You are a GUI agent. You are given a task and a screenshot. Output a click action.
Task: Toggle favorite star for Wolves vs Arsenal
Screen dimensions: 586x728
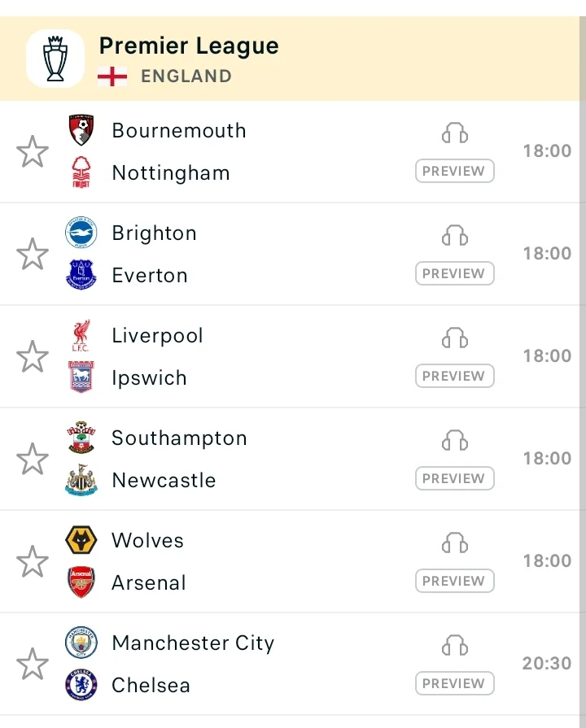[33, 561]
